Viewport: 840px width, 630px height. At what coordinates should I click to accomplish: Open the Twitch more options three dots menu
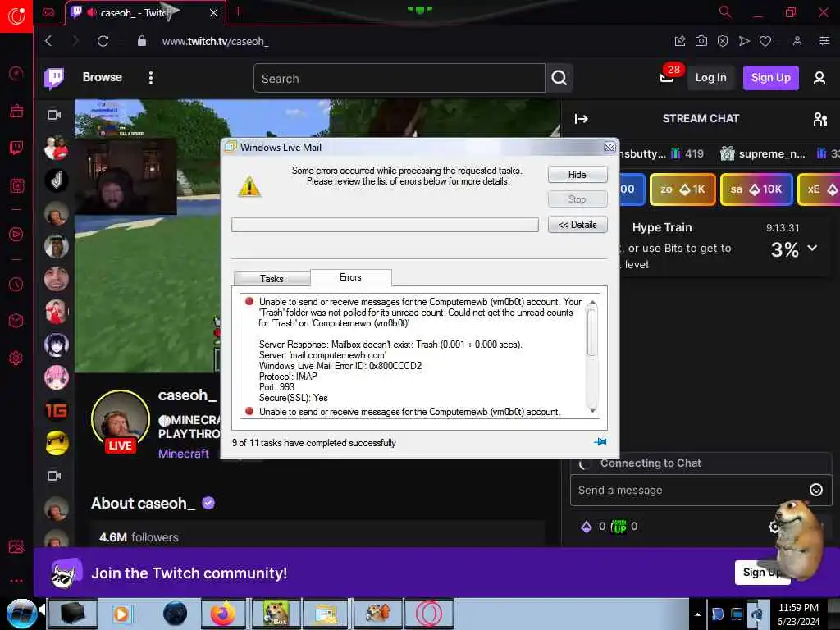pyautogui.click(x=151, y=78)
